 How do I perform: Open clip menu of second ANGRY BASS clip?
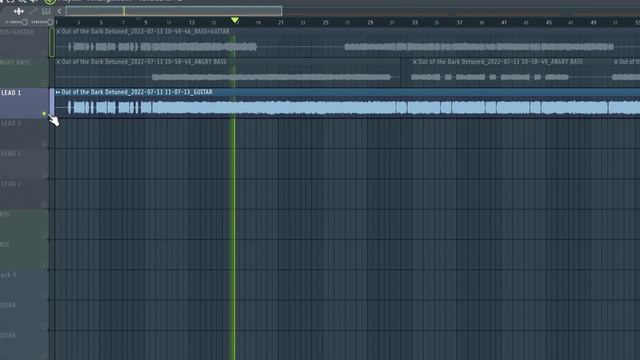point(415,62)
